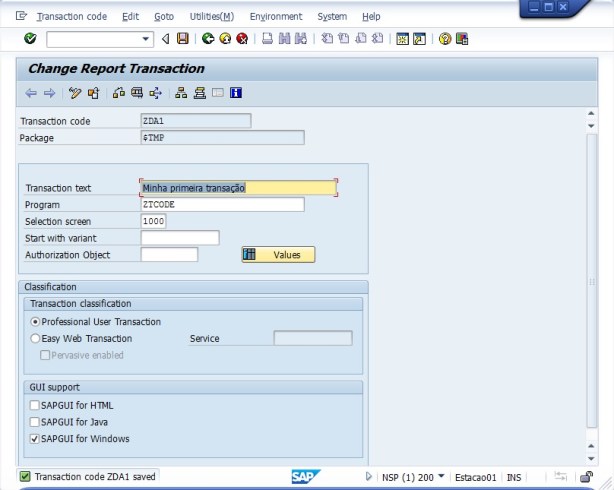614x490 pixels.
Task: Expand the status bar triangle arrow
Action: [x=368, y=477]
